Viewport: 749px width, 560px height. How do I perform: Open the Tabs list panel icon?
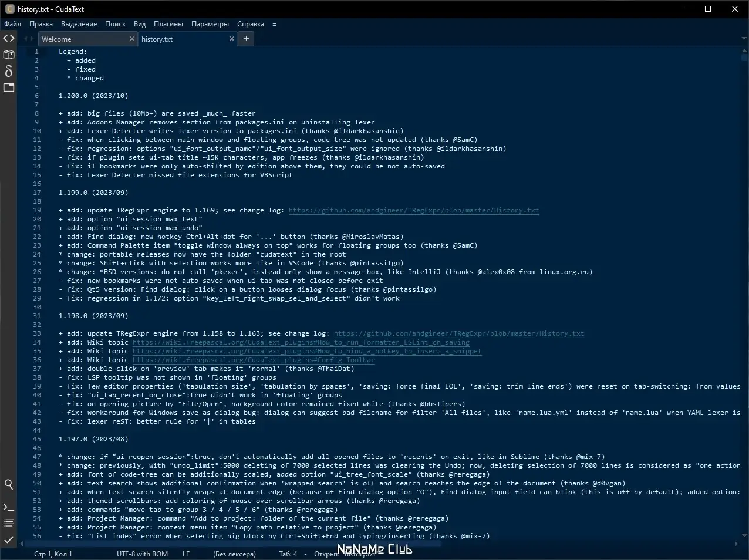(9, 87)
